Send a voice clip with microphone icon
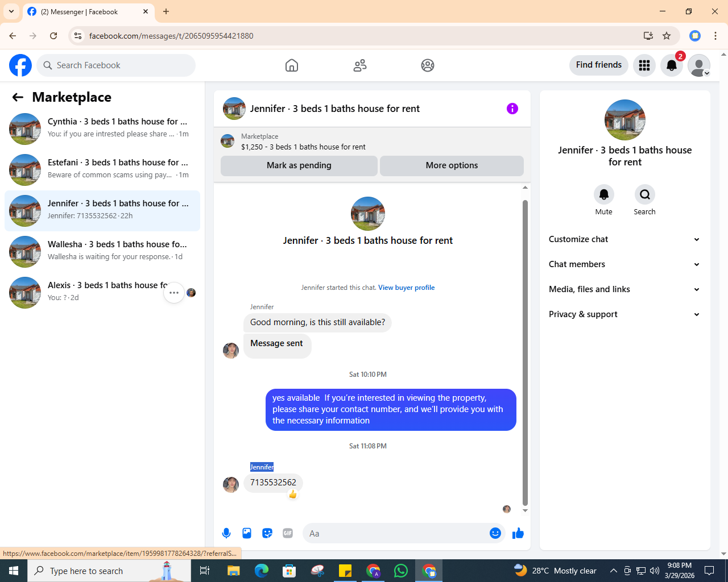The height and width of the screenshot is (582, 728). point(226,533)
